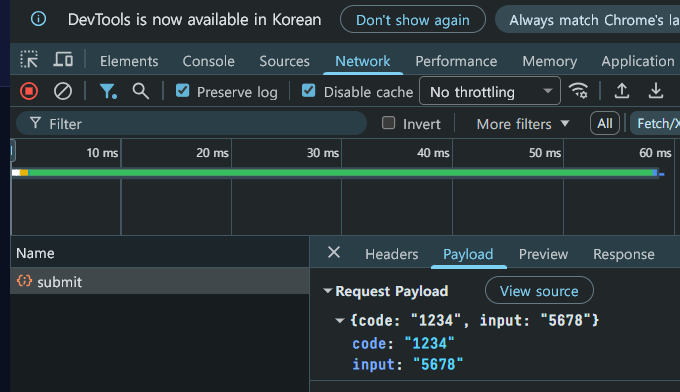Screen dimensions: 680x392
Task: Click the View source button
Action: [x=539, y=291]
